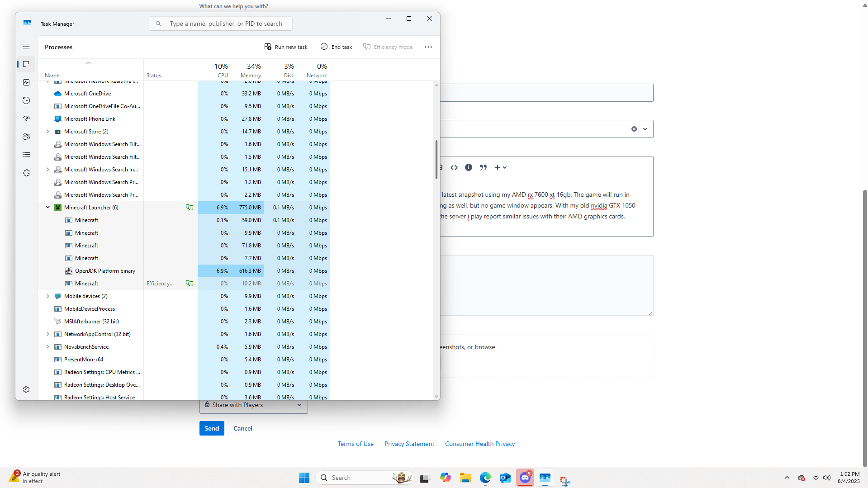Image resolution: width=868 pixels, height=488 pixels.
Task: Insert info panel in the form editor
Action: [x=469, y=167]
